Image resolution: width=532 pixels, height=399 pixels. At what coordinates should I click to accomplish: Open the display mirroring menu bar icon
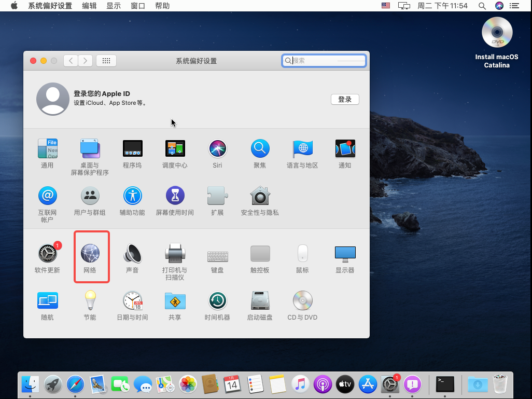[404, 6]
